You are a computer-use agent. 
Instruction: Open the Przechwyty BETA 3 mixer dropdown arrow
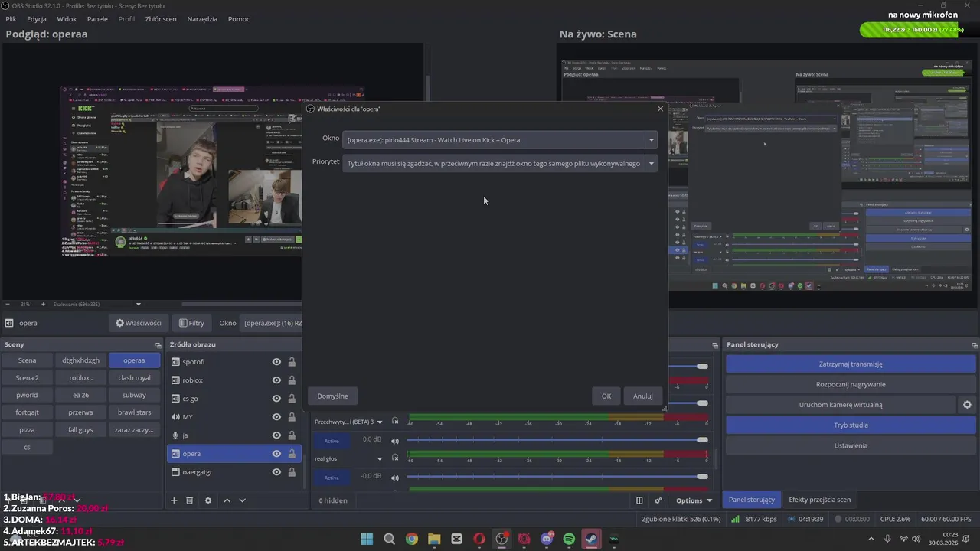[x=379, y=422]
